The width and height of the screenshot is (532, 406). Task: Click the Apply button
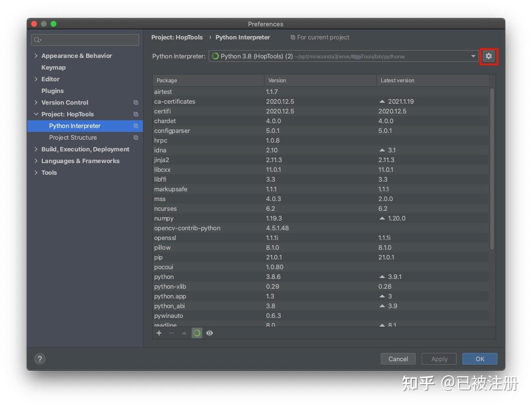(x=439, y=359)
